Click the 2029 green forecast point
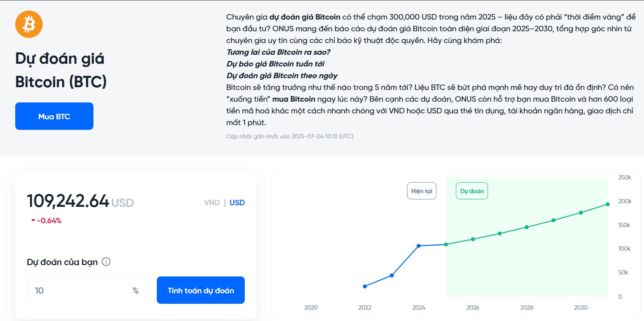Screen dimensions: 644x321 click(554, 220)
